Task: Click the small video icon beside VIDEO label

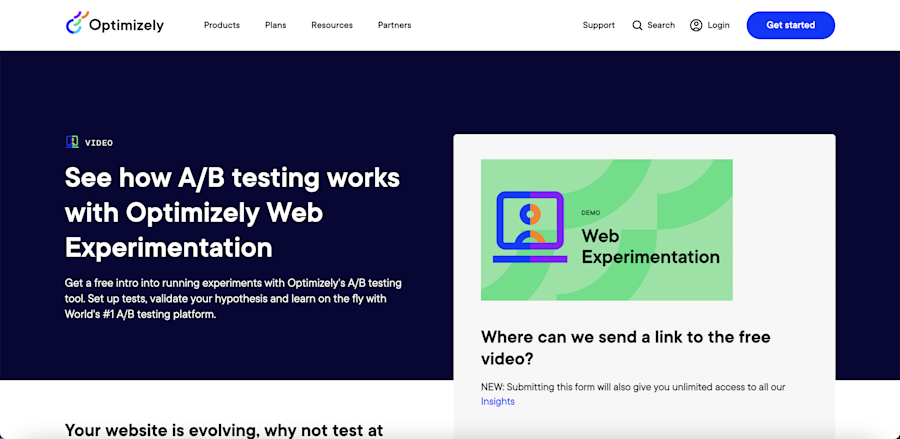Action: point(72,142)
